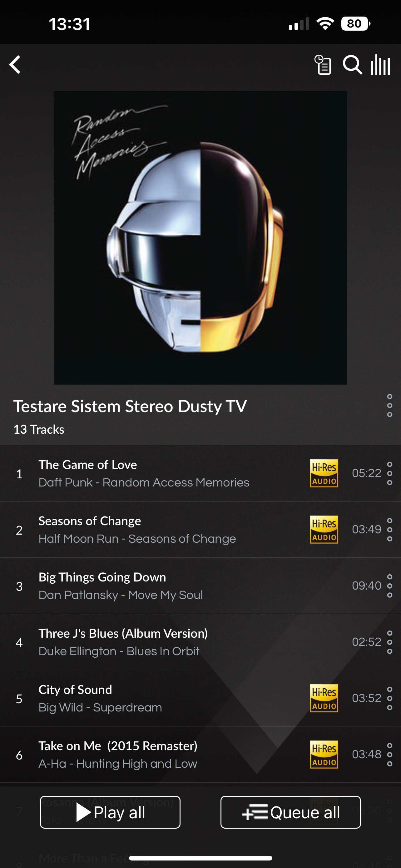Open more options for Take on Me

(389, 755)
